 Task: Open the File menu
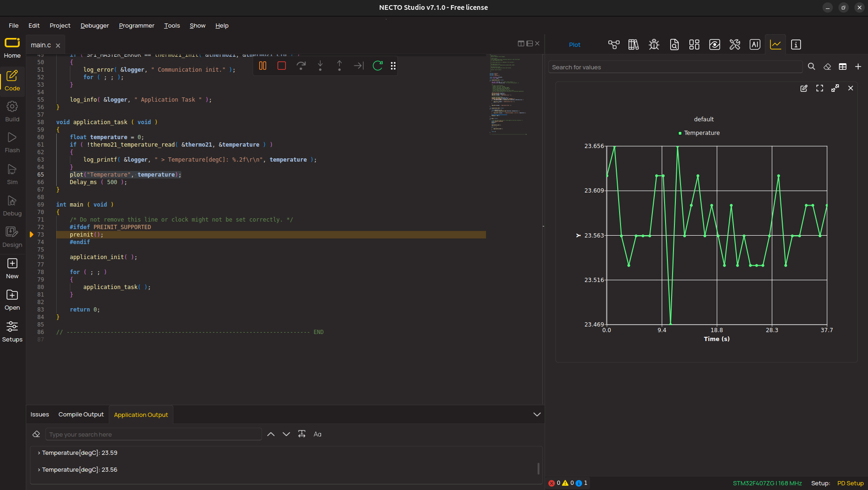click(14, 26)
